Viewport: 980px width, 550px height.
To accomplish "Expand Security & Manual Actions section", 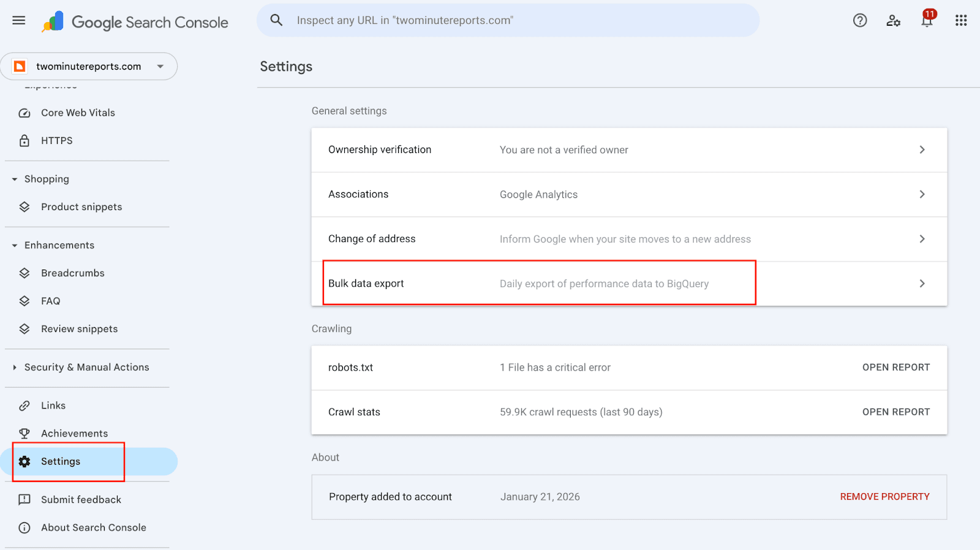I will pyautogui.click(x=15, y=367).
